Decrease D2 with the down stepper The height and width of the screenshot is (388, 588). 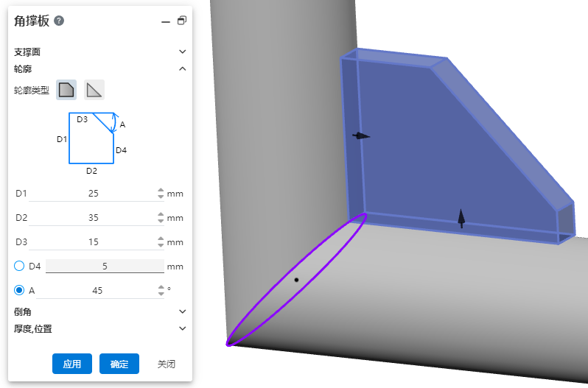pos(161,221)
